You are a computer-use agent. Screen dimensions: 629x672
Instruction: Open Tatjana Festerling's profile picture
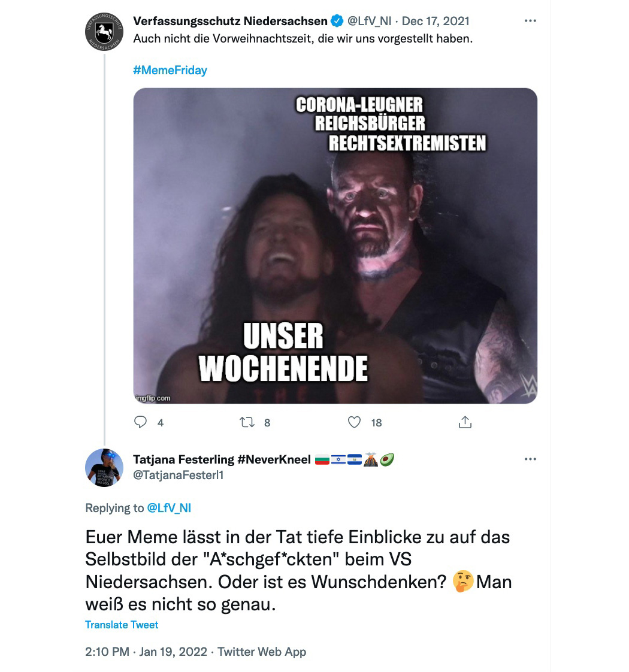point(104,468)
